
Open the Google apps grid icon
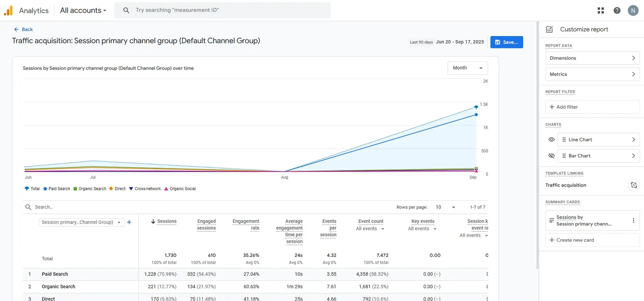click(600, 11)
